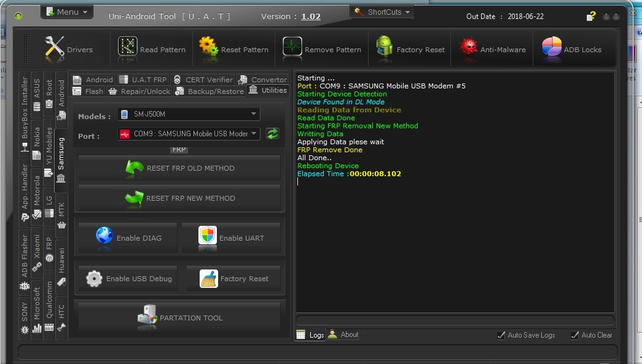This screenshot has height=364, width=642.
Task: Click the "Elapsed Time" log line
Action: [349, 174]
